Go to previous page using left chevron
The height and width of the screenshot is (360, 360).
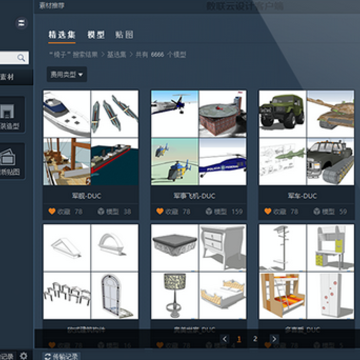coord(225,339)
